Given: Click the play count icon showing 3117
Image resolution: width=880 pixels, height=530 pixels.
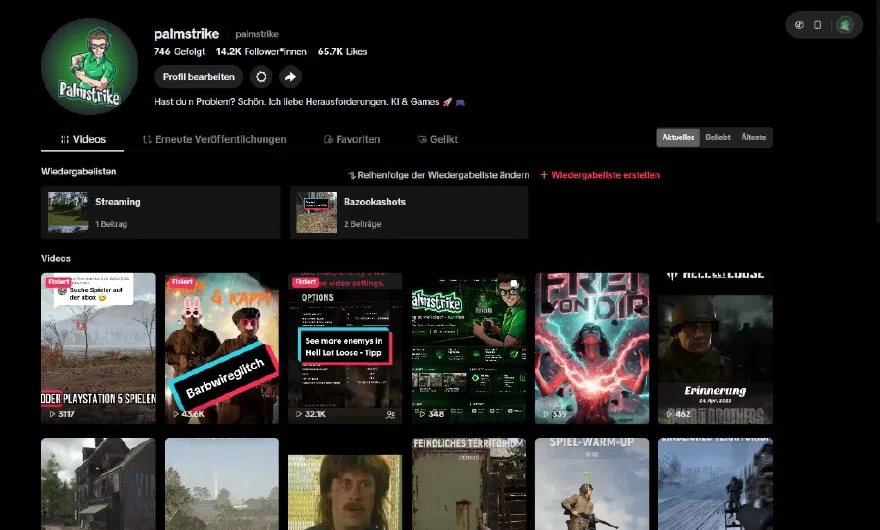Looking at the screenshot, I should tap(52, 414).
